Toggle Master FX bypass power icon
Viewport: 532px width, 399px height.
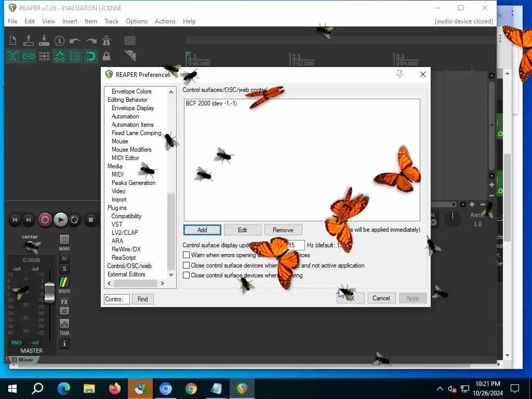pyautogui.click(x=64, y=311)
